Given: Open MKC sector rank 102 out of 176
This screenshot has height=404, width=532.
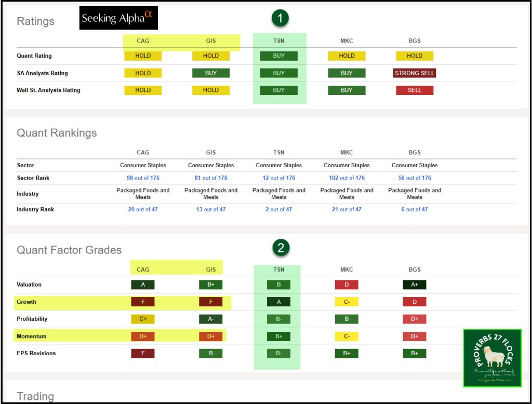Looking at the screenshot, I should click(x=347, y=178).
